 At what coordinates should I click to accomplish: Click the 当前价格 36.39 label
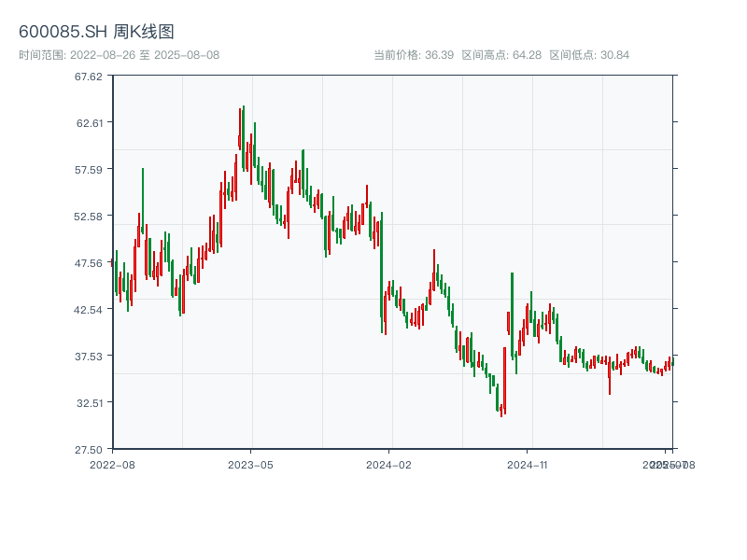pos(413,55)
